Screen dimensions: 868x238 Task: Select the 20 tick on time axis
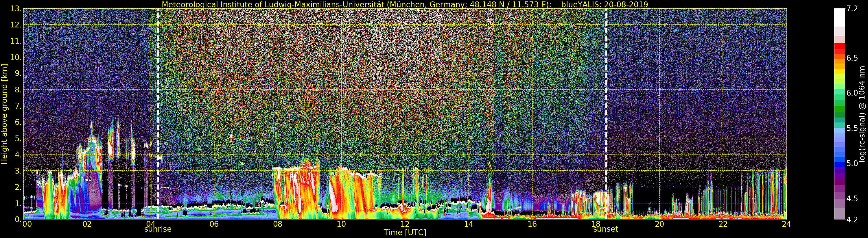click(659, 224)
